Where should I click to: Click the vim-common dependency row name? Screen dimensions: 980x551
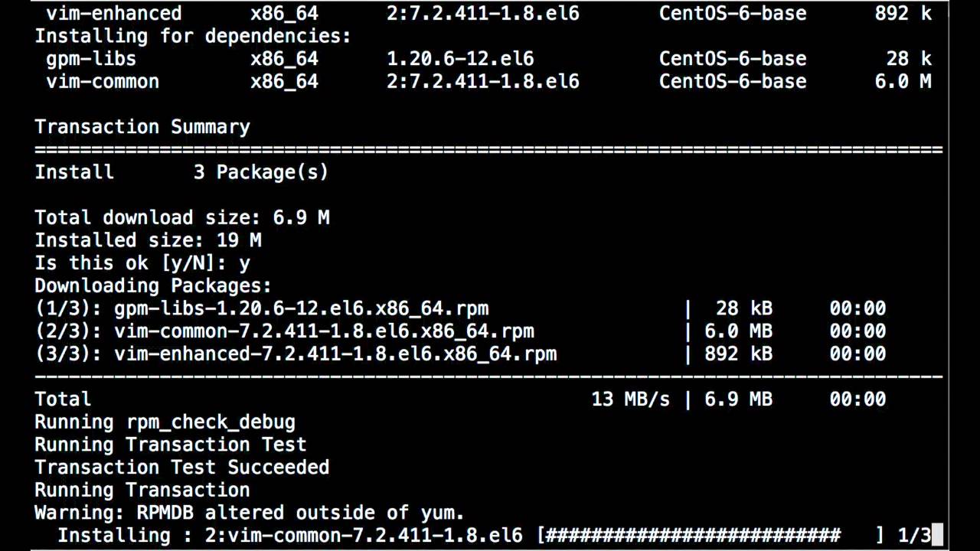[103, 81]
